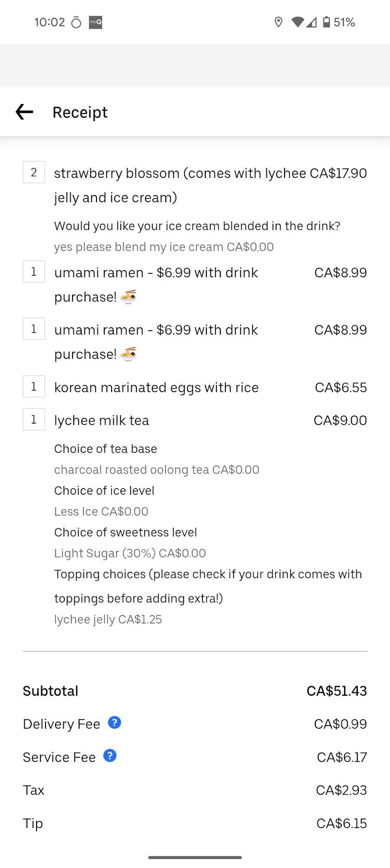
Task: Tap the korean marinated eggs with rice item
Action: (156, 387)
